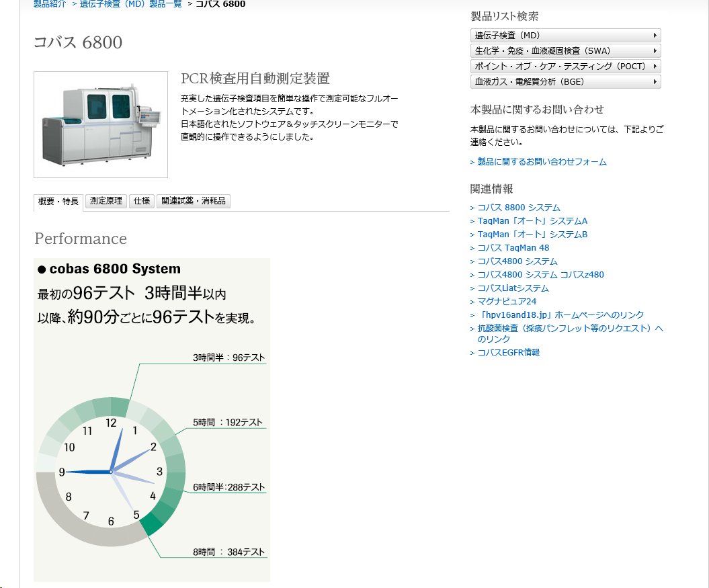Open the 製品紹介 breadcrumb link
The image size is (709, 588).
pyautogui.click(x=50, y=3)
